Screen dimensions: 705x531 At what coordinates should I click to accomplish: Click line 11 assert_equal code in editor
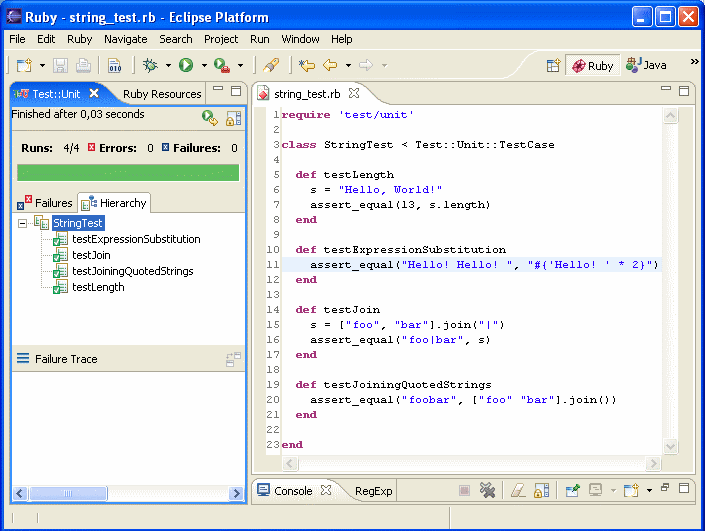[x=484, y=264]
